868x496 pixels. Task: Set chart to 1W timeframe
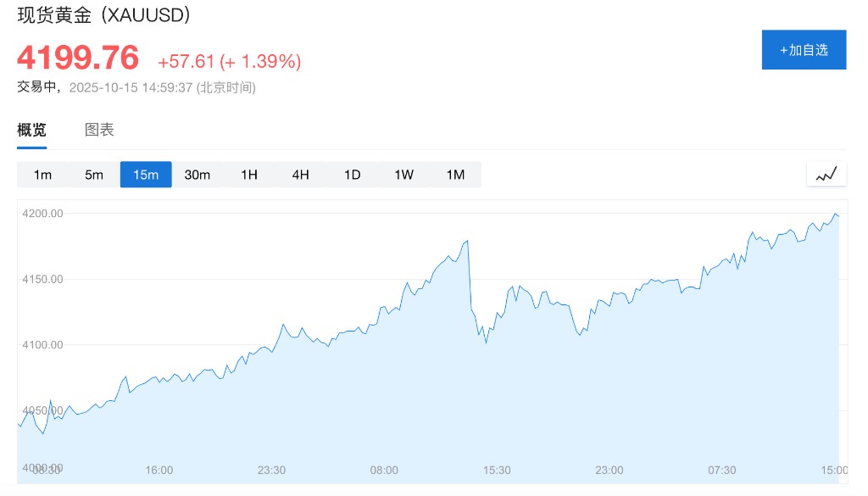point(403,175)
